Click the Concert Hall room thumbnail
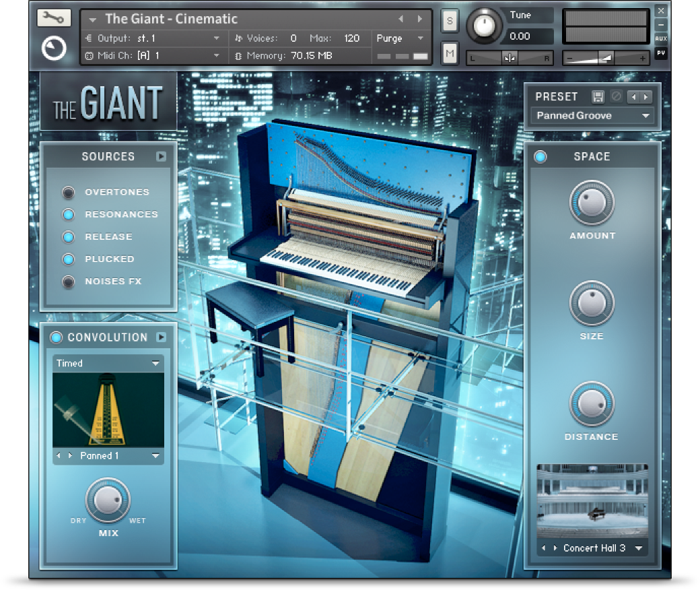Image resolution: width=700 pixels, height=590 pixels. point(592,501)
